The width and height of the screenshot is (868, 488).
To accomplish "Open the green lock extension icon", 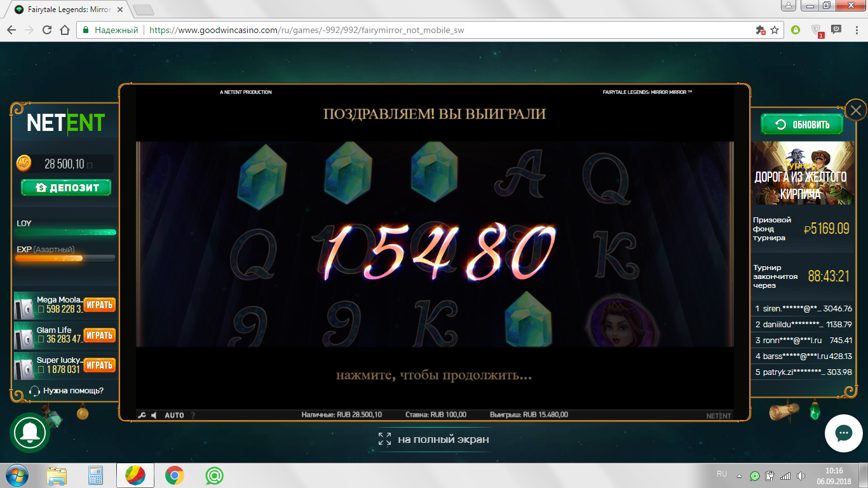I will (795, 30).
